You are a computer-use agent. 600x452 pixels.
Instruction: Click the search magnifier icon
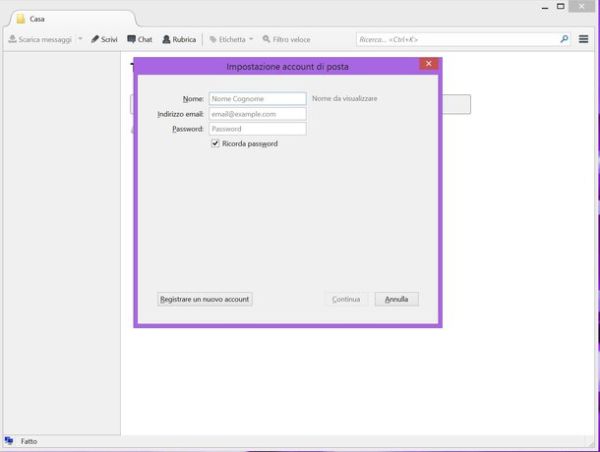pyautogui.click(x=564, y=39)
